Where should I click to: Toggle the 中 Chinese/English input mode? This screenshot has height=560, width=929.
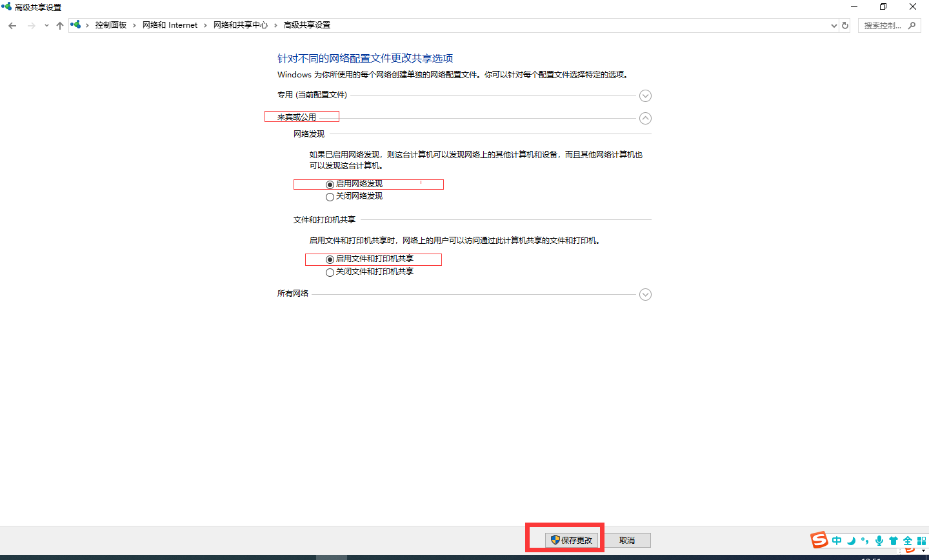coord(837,541)
